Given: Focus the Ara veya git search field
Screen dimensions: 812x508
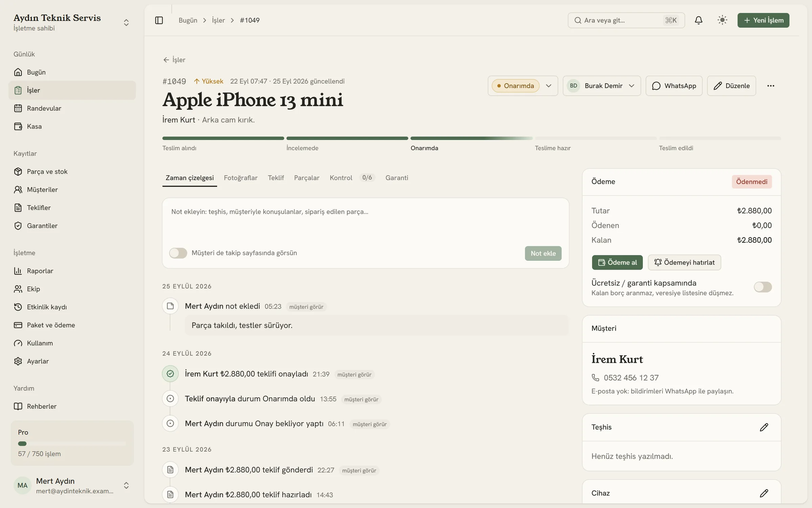Looking at the screenshot, I should pos(626,20).
